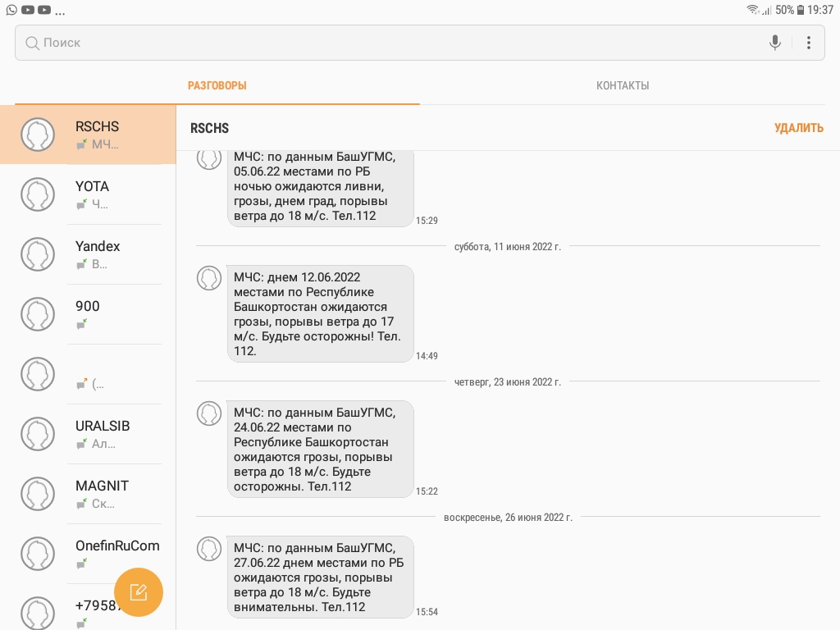Tap the Yandex contact avatar icon
Screen dimensions: 840x630
(x=38, y=254)
